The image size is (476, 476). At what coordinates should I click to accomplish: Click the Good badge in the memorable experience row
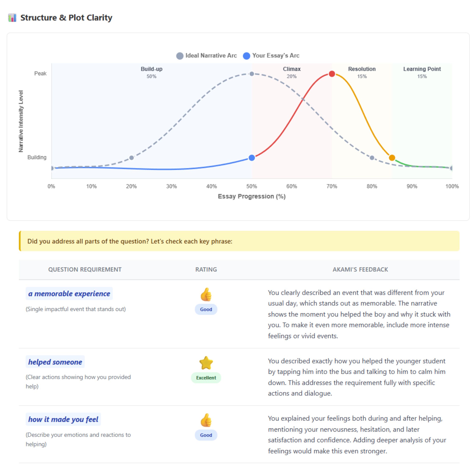coord(206,310)
